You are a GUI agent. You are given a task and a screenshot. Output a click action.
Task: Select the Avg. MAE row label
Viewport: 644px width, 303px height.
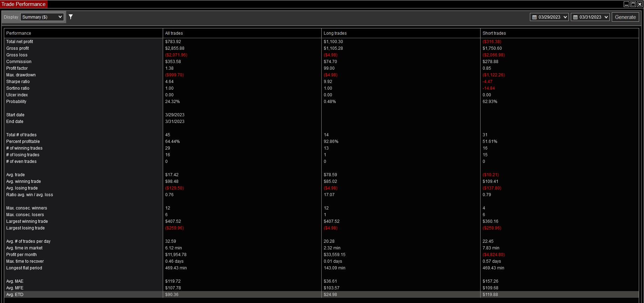(15, 281)
